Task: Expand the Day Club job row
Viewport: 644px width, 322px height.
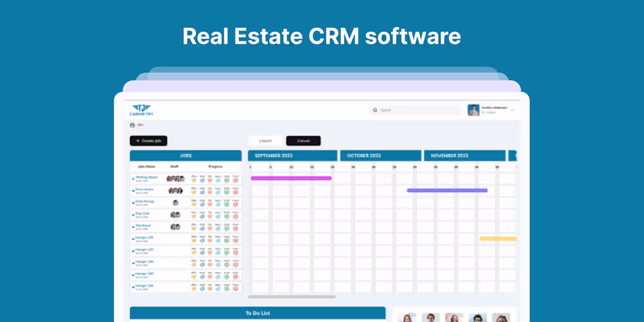Action: (133, 215)
